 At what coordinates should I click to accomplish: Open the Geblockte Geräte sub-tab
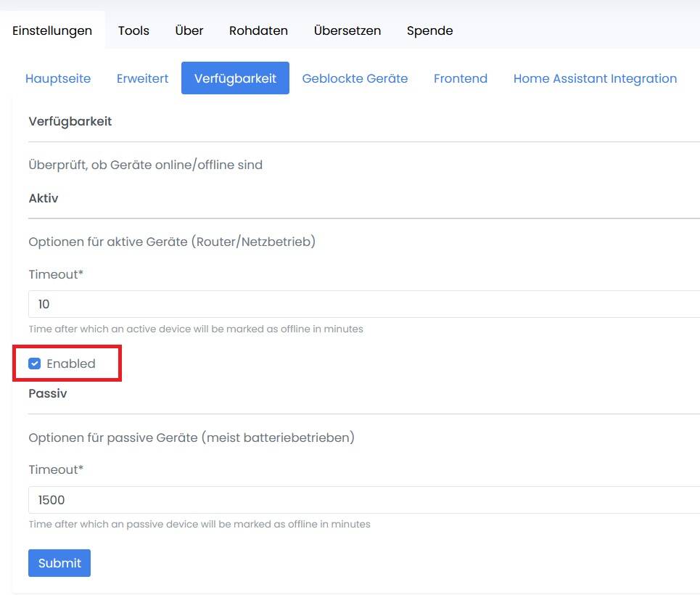pyautogui.click(x=355, y=78)
